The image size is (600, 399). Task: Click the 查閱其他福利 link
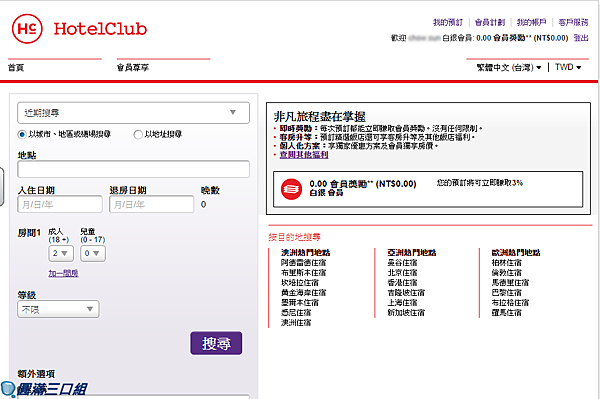point(304,155)
